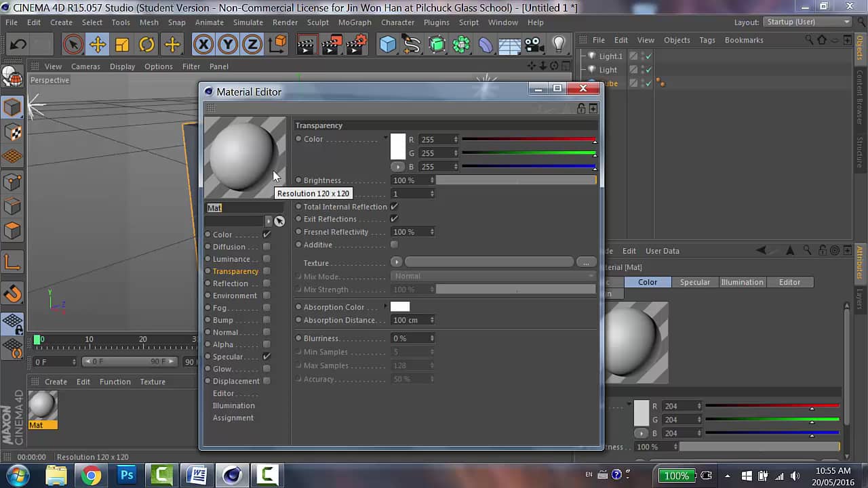Click the Object Manager search magnifier
Viewport: 868px width, 488px height.
coord(809,40)
